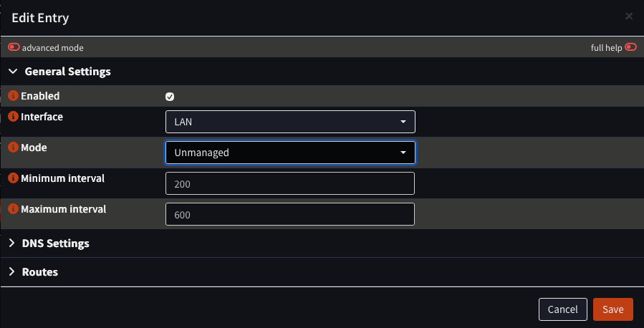The width and height of the screenshot is (644, 328).
Task: Click the Minimum interval input field
Action: click(290, 183)
